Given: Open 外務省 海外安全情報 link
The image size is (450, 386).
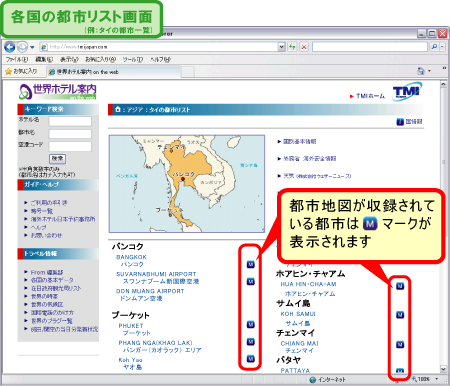Looking at the screenshot, I should coord(310,159).
